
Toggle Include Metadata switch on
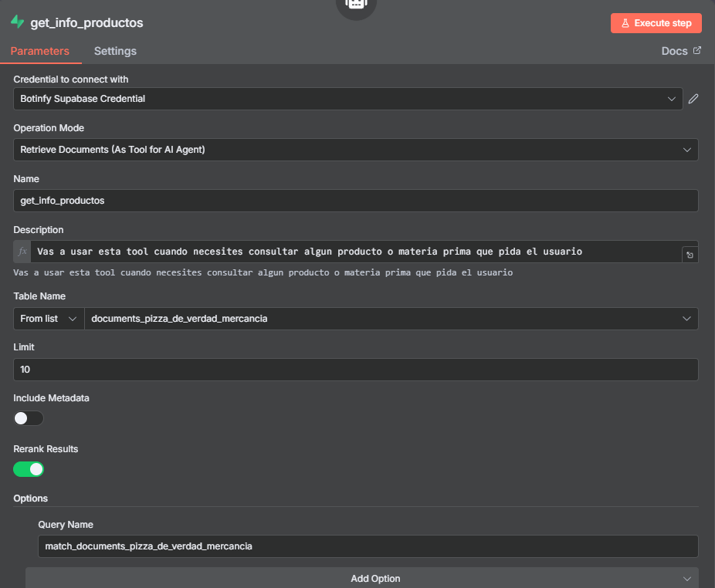[29, 418]
